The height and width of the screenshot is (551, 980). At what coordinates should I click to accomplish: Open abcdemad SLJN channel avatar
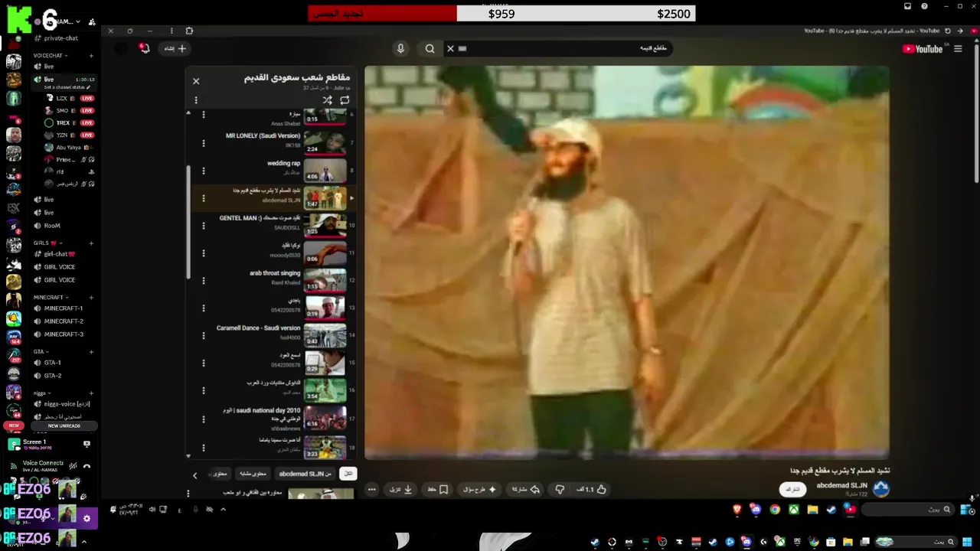881,488
